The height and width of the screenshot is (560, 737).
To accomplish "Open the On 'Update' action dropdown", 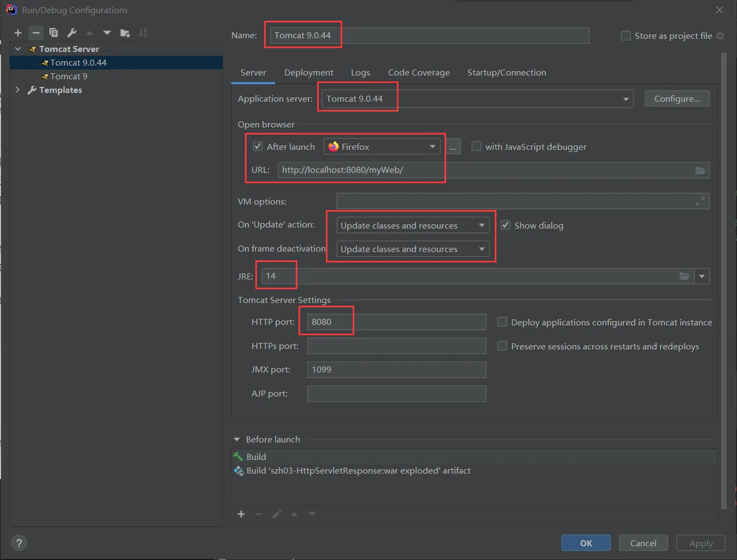I will (413, 225).
